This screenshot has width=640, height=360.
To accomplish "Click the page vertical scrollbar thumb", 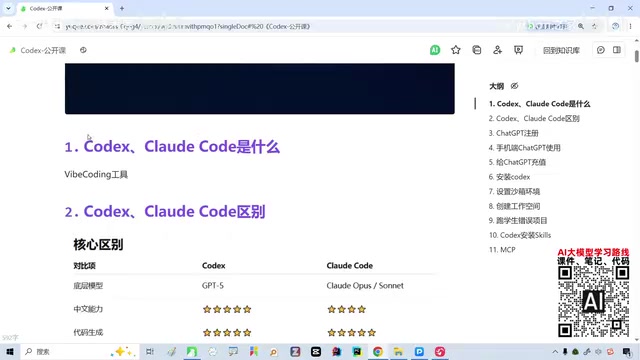I will pos(637,56).
